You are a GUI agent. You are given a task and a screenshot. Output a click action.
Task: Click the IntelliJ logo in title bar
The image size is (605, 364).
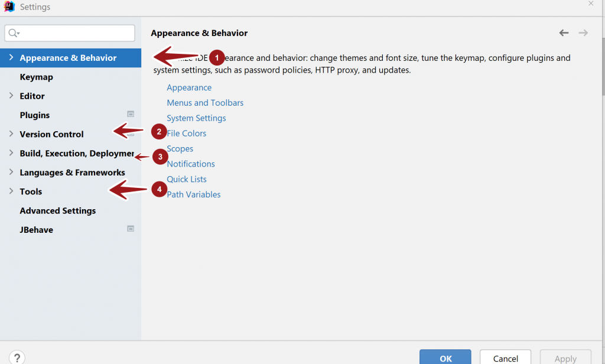pos(9,6)
